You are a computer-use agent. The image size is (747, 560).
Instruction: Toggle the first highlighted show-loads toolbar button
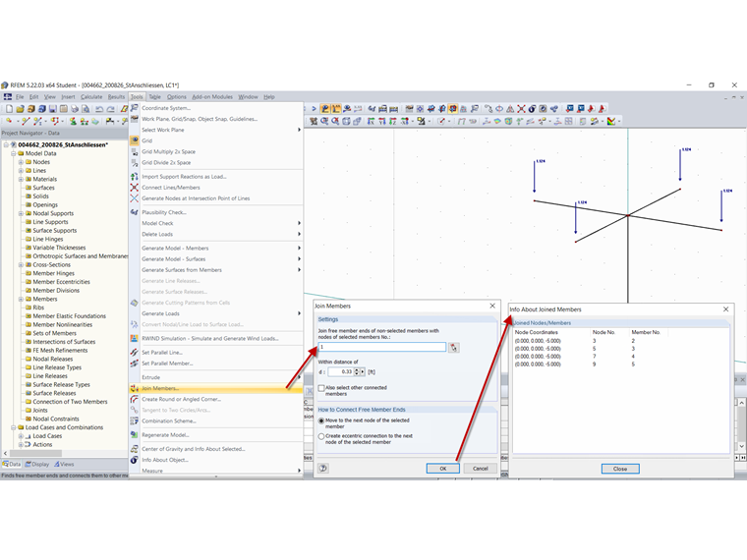click(325, 109)
